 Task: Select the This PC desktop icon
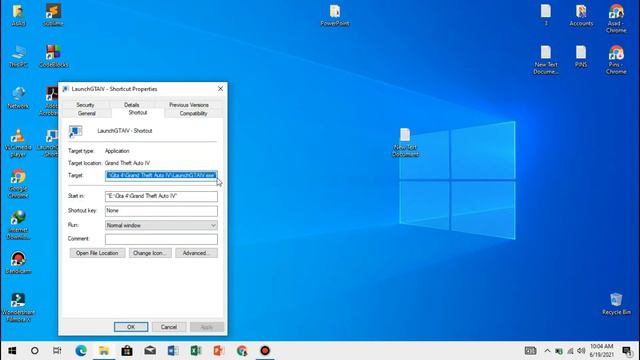click(x=18, y=56)
